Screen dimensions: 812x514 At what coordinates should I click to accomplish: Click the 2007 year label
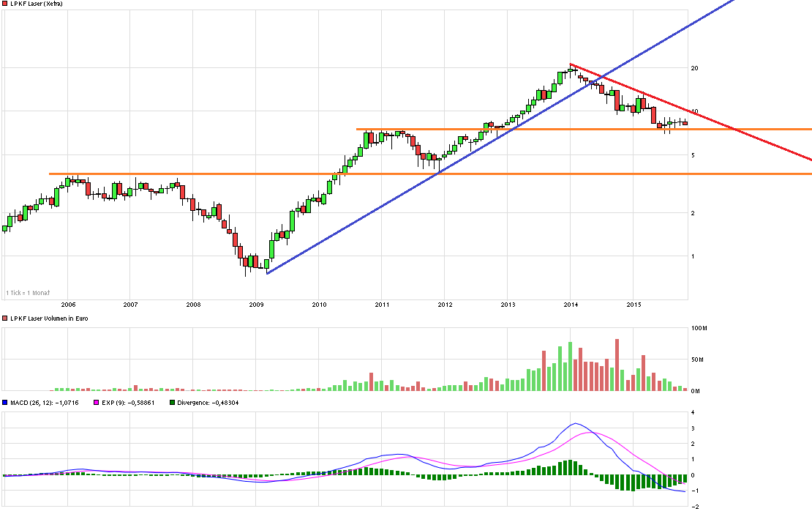pos(130,305)
